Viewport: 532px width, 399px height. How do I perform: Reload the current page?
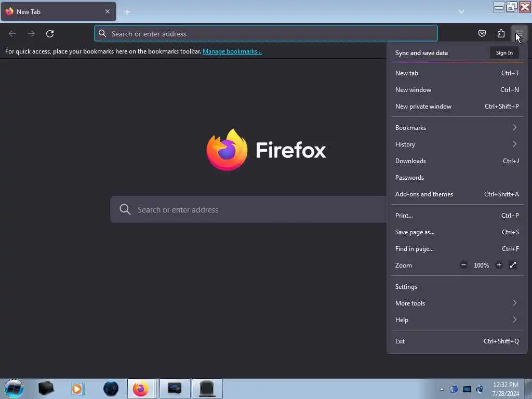tap(50, 34)
